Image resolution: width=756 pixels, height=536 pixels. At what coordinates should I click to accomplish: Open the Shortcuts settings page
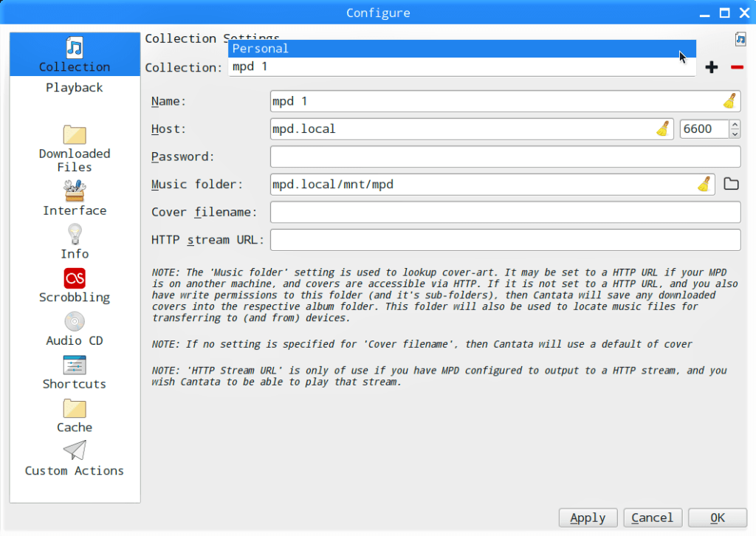pos(75,371)
